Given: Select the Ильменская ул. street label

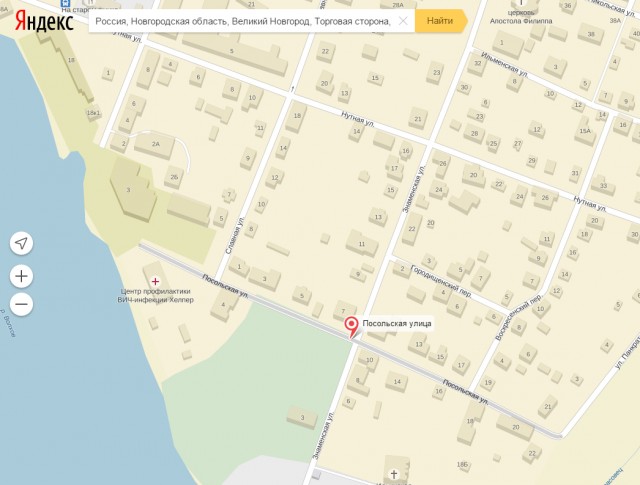Looking at the screenshot, I should [504, 65].
